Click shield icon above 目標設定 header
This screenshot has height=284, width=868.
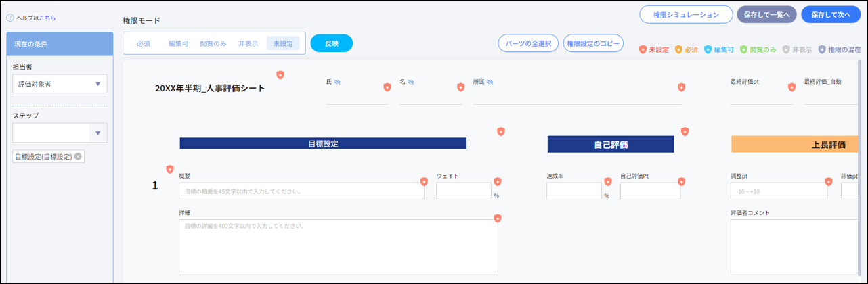pos(501,131)
